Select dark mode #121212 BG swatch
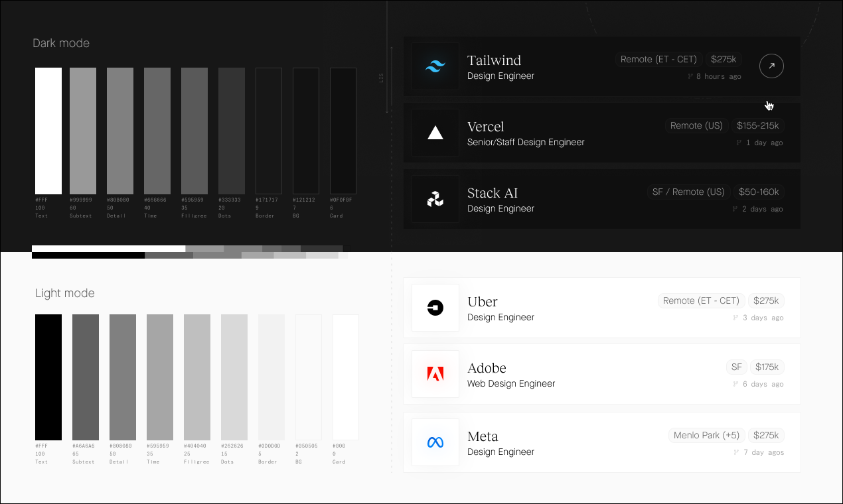The height and width of the screenshot is (504, 843). [306, 131]
